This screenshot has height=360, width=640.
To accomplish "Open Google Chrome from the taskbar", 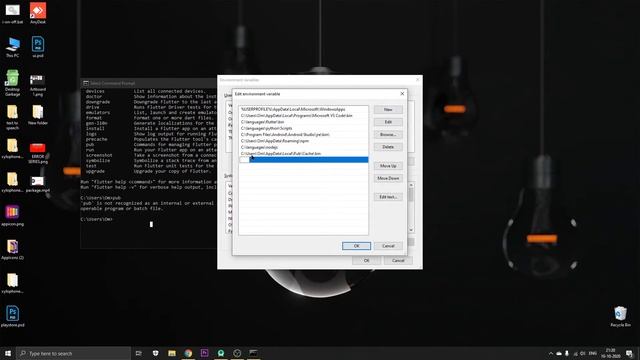I will click(188, 353).
